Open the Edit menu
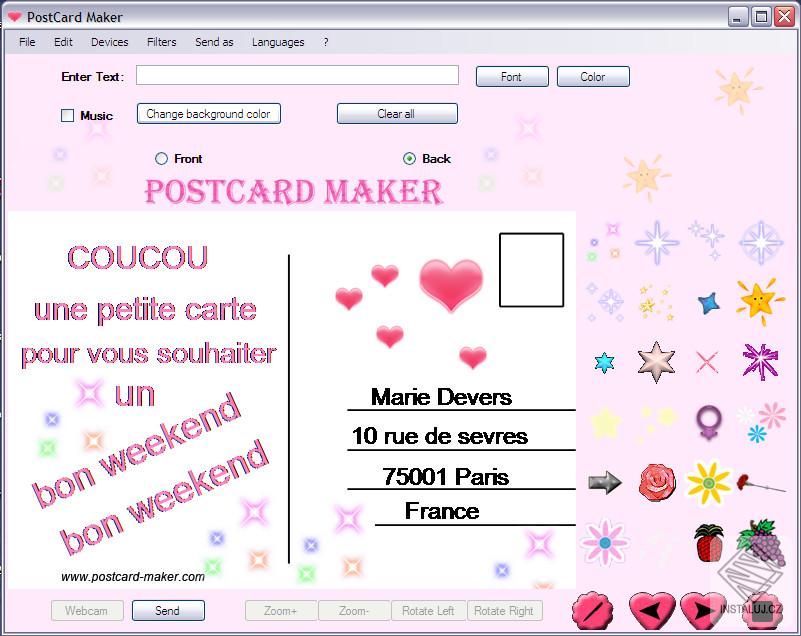 tap(63, 42)
